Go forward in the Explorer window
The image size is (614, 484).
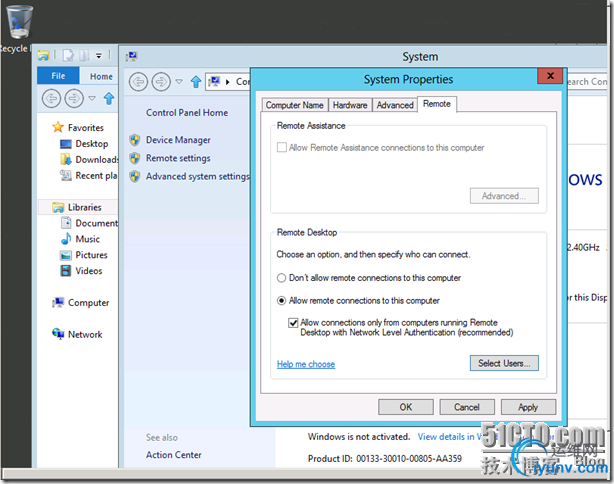point(74,98)
